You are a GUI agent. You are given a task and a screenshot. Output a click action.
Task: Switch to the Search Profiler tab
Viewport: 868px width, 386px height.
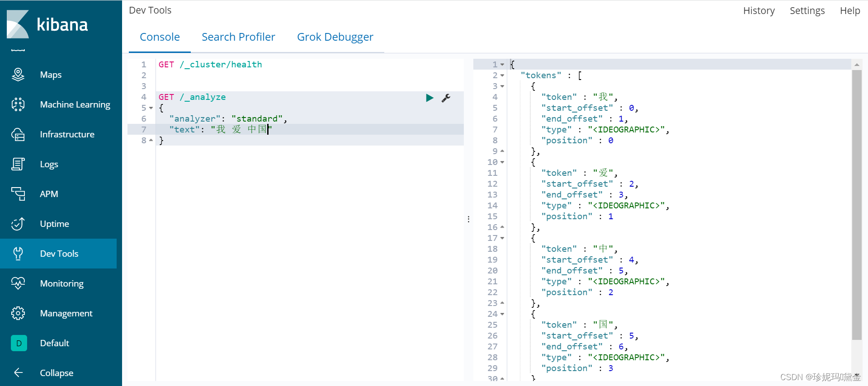click(x=238, y=37)
